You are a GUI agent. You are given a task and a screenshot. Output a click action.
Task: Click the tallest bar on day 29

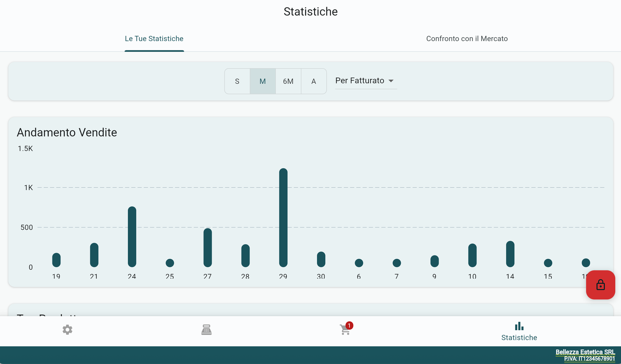[283, 217]
